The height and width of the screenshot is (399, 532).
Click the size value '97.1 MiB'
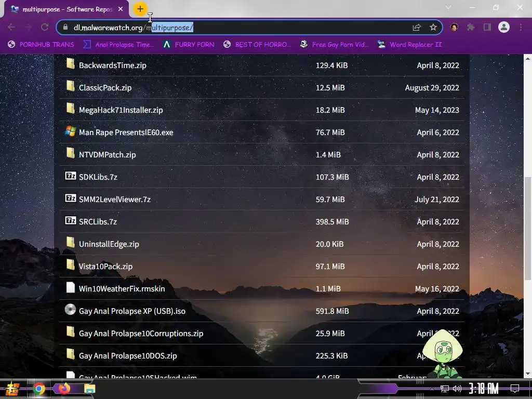(x=330, y=267)
